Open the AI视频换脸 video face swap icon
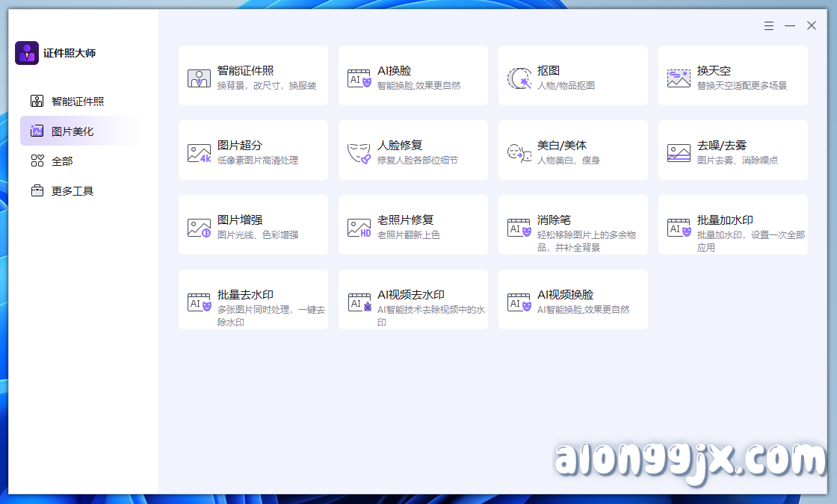The width and height of the screenshot is (837, 504). tap(519, 299)
